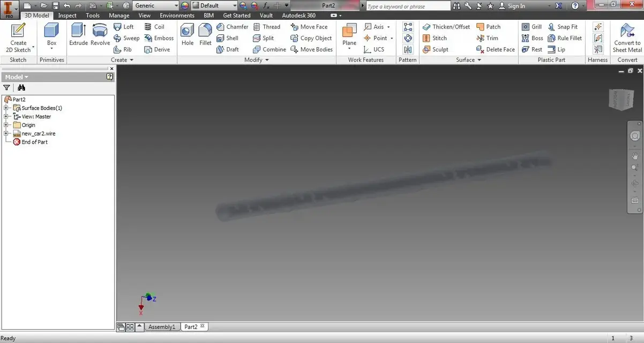This screenshot has width=644, height=343.
Task: Open the Default appearance dropdown
Action: (214, 5)
